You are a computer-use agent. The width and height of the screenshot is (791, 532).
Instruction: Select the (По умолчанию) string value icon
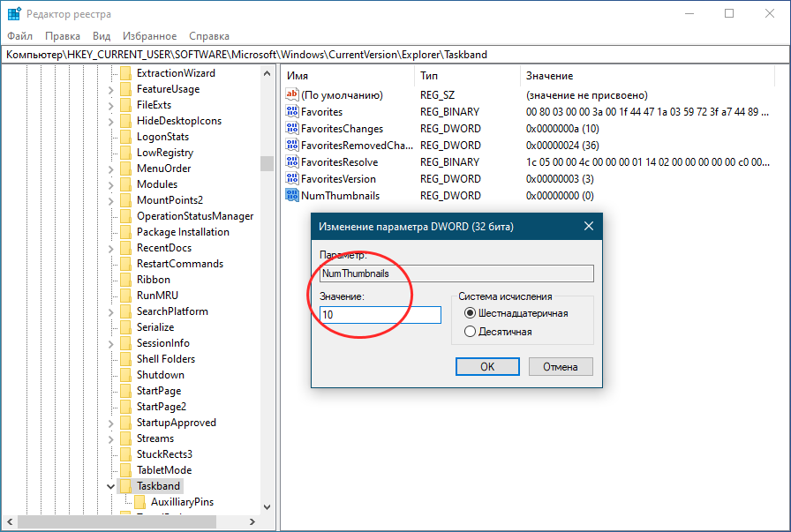(x=291, y=94)
